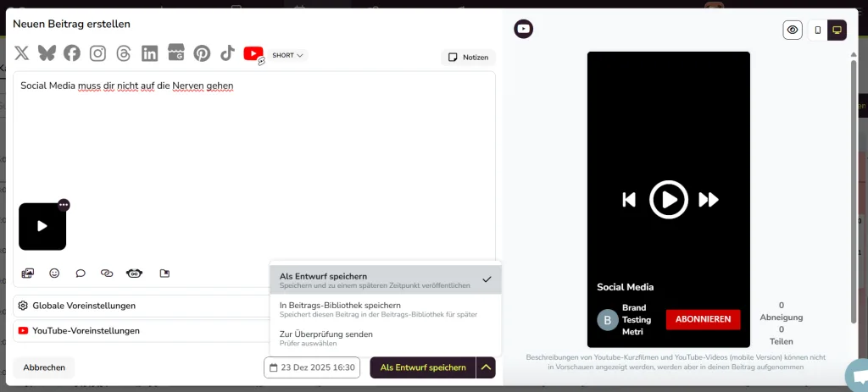
Task: Add a comment via speech bubble icon
Action: click(81, 273)
